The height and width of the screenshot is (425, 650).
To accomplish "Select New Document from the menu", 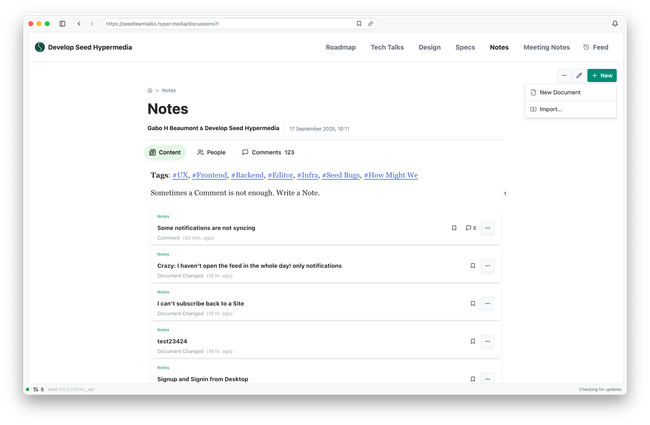I will 559,92.
